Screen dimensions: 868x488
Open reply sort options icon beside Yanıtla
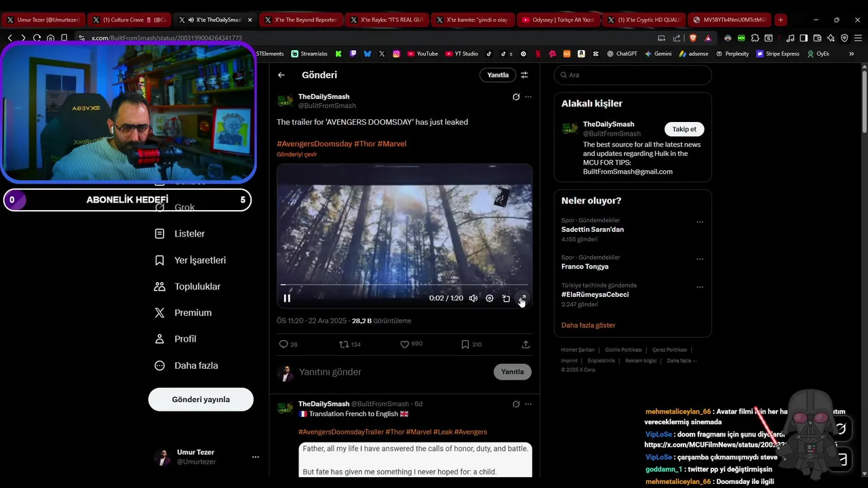[x=524, y=75]
